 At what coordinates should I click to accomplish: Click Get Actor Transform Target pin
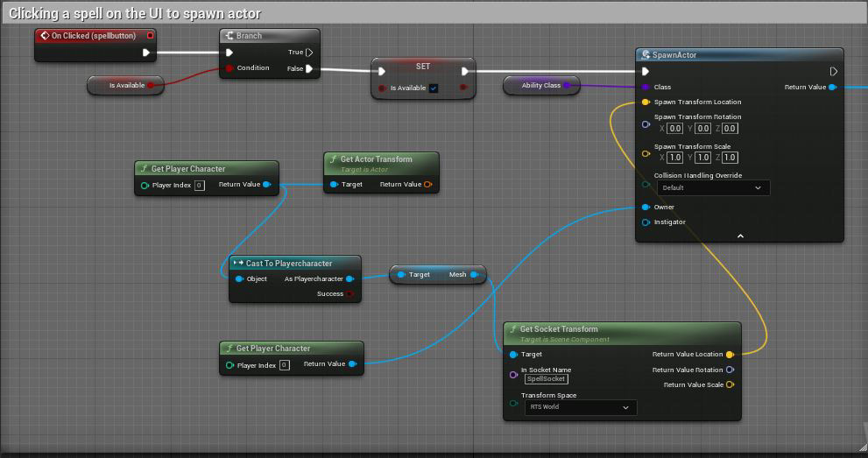click(x=334, y=184)
